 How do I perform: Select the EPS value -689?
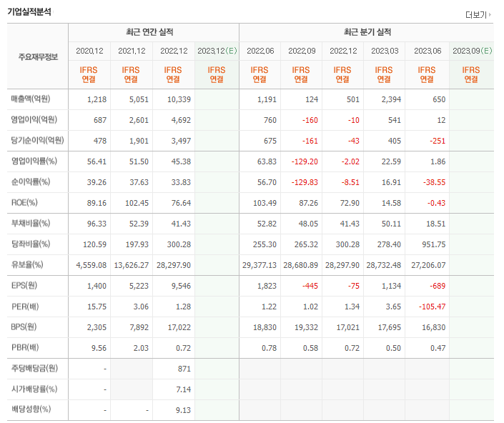pyautogui.click(x=438, y=286)
